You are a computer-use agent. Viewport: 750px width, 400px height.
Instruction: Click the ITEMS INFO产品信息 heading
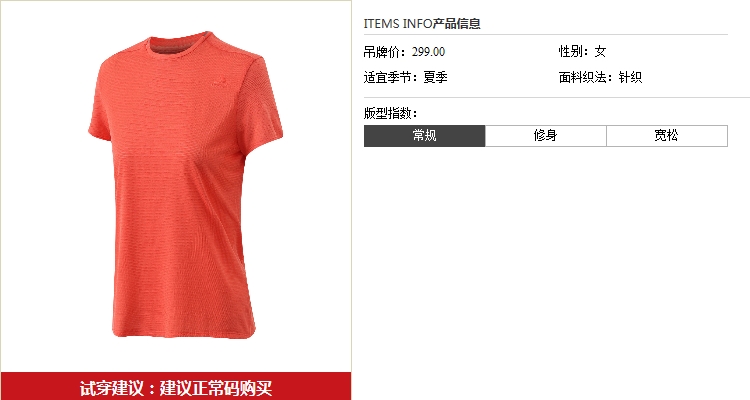[x=422, y=23]
